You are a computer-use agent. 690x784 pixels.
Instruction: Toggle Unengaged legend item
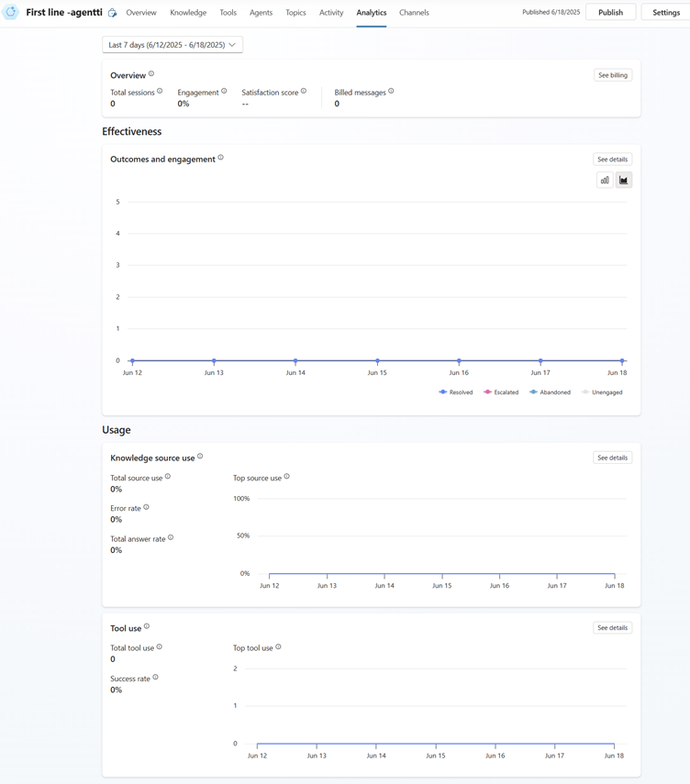coord(602,392)
